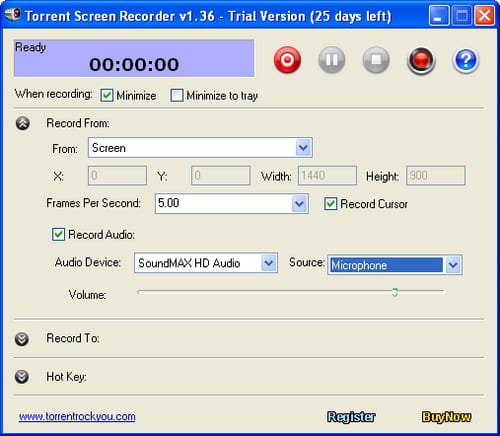Disable the Record Audio checkbox
The width and height of the screenshot is (500, 436).
(58, 234)
